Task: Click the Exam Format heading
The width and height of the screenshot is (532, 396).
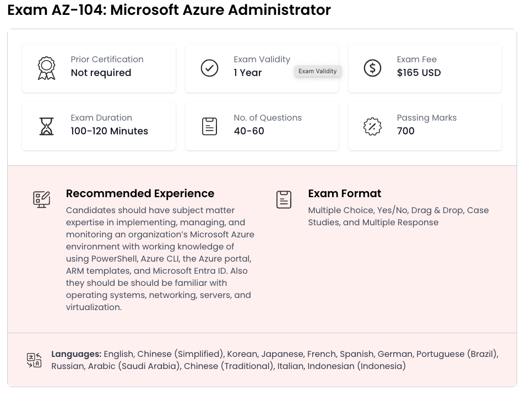Action: (x=344, y=193)
